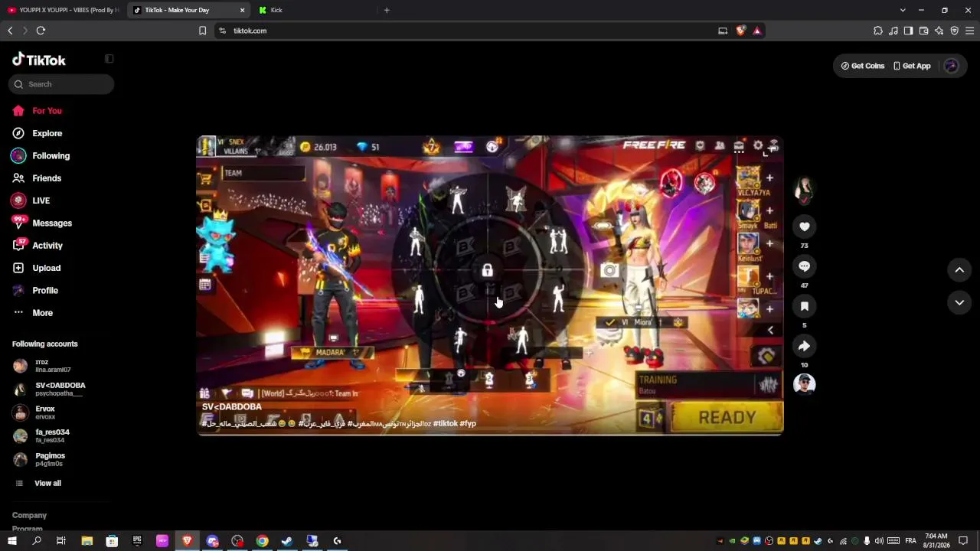The width and height of the screenshot is (980, 551).
Task: Switch the FRA keyboard language
Action: tap(911, 541)
